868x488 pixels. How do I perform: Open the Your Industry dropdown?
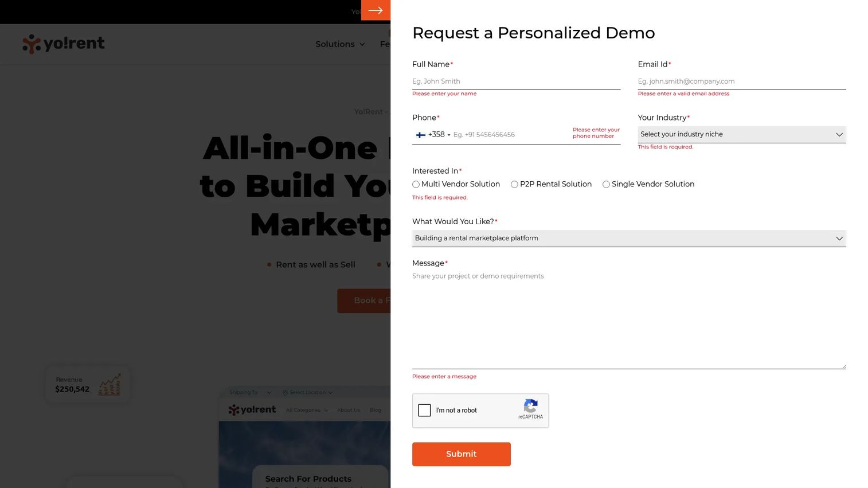click(742, 134)
